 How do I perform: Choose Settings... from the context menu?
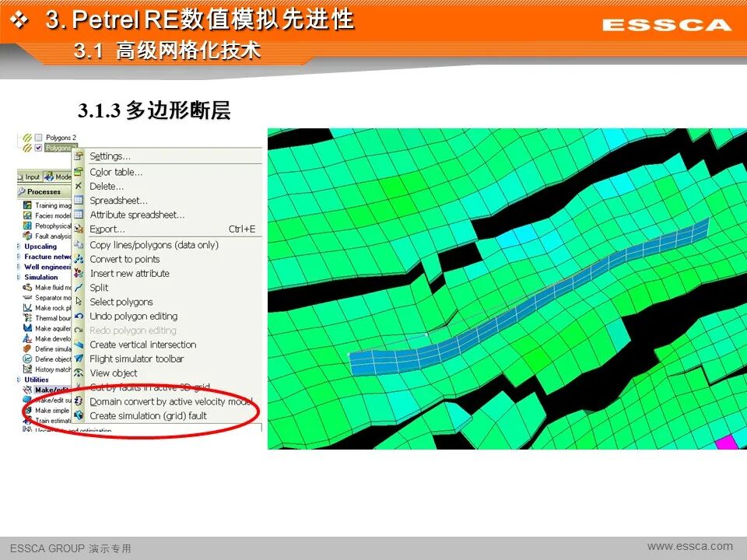click(x=110, y=156)
